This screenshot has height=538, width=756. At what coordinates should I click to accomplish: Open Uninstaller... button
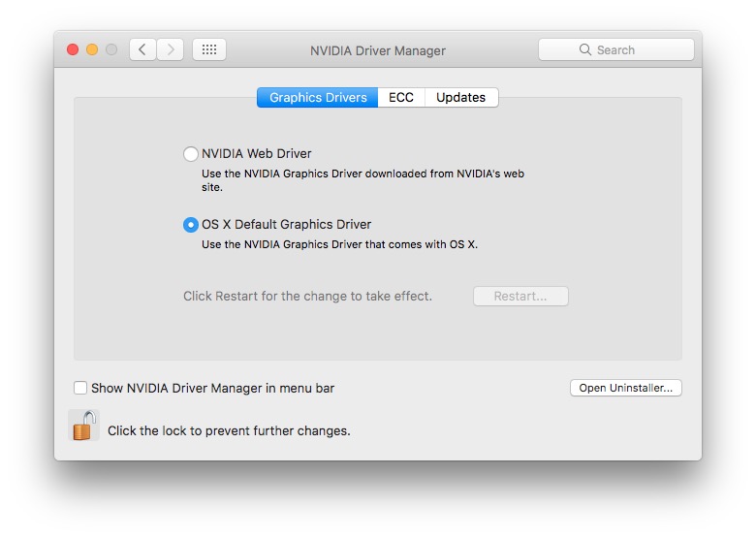point(626,388)
